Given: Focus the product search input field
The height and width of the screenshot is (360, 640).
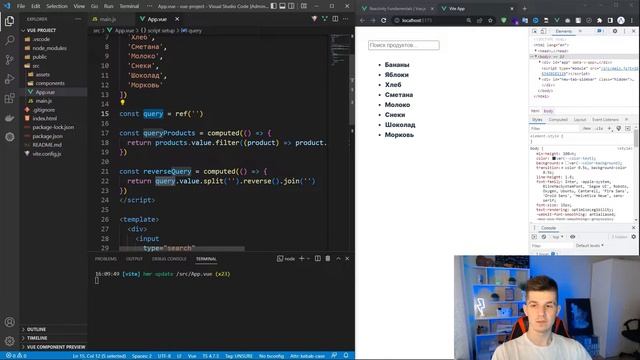Looking at the screenshot, I should 404,45.
